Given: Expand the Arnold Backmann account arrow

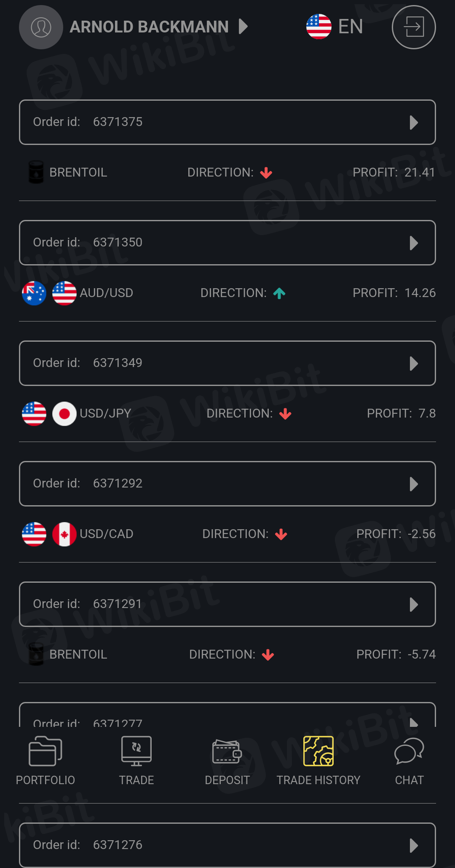Looking at the screenshot, I should pos(243,27).
